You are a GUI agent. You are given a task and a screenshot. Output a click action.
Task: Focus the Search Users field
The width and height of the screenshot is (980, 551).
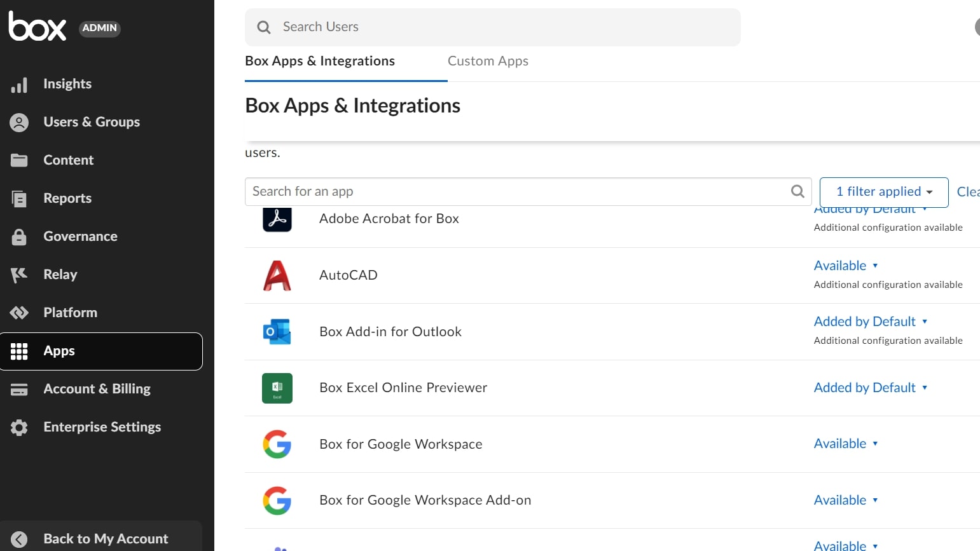pyautogui.click(x=493, y=27)
